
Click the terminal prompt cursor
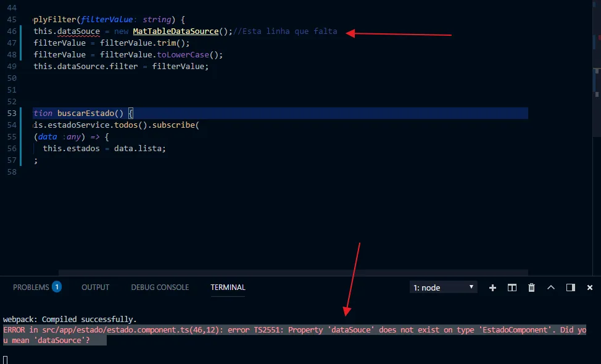click(x=6, y=359)
